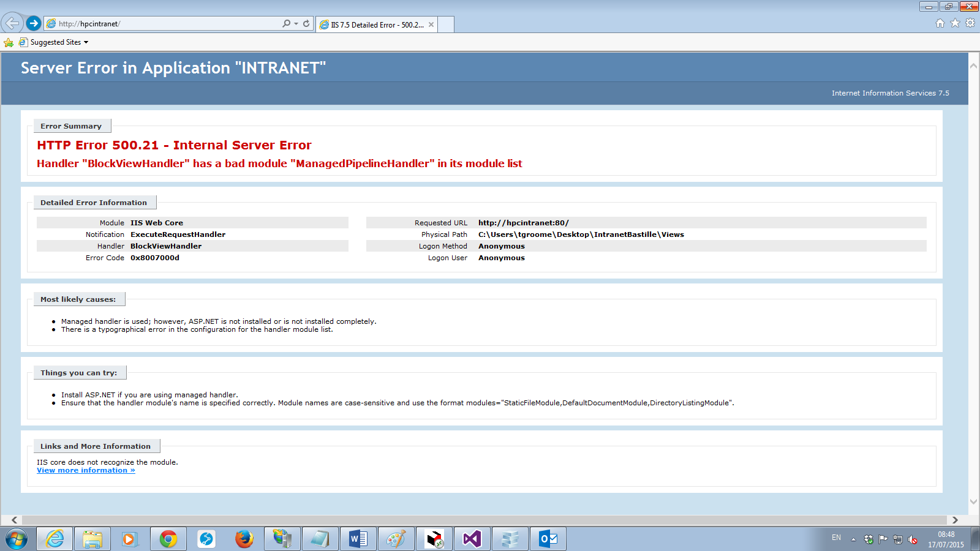Click the Requested URL value http://hpcintranet:80/
980x551 pixels.
(x=524, y=223)
